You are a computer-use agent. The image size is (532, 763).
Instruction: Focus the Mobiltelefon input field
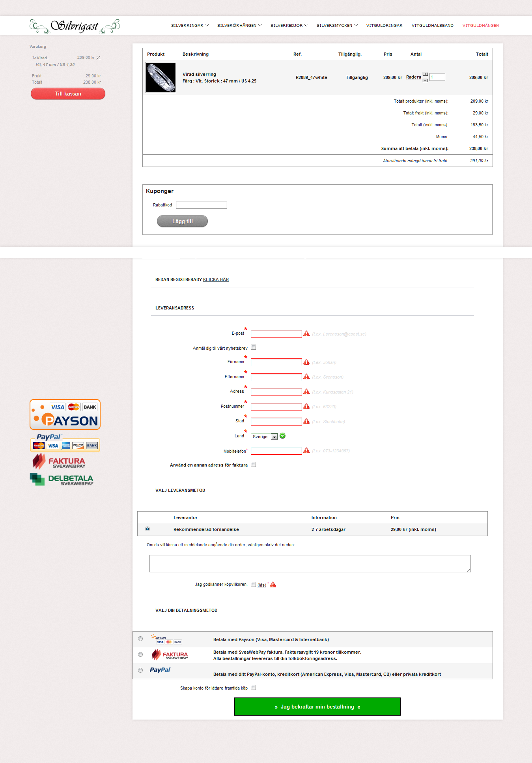coord(276,451)
